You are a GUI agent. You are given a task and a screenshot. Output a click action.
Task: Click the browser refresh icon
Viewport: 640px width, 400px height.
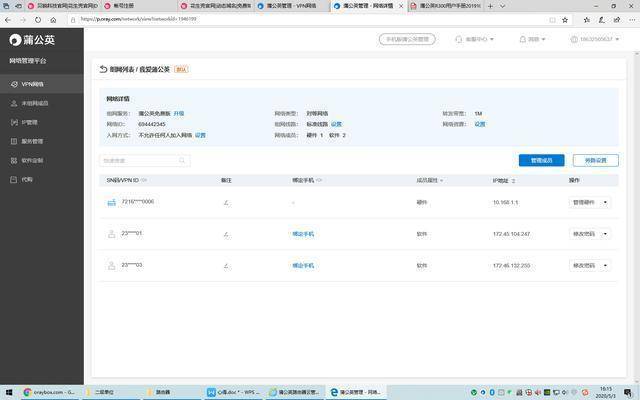pyautogui.click(x=38, y=20)
